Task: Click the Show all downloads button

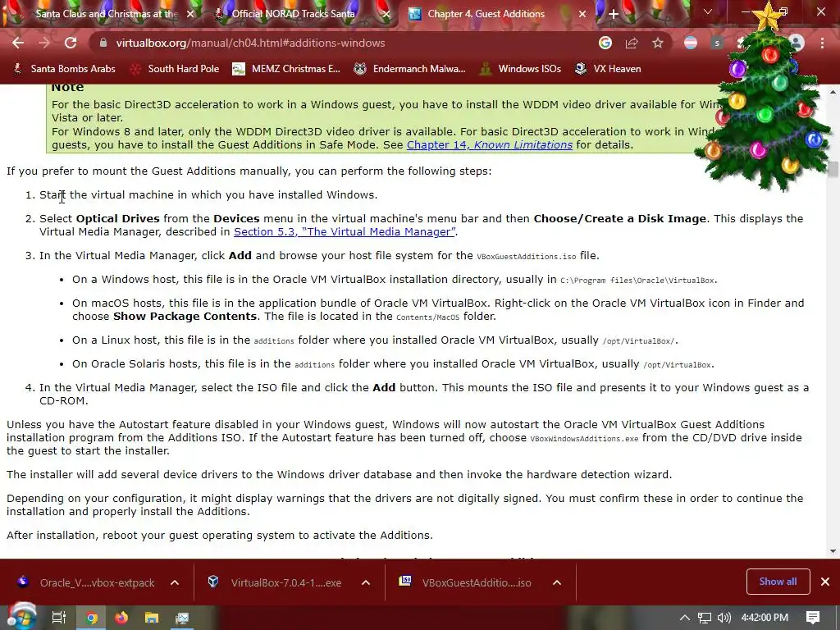Action: 778,582
